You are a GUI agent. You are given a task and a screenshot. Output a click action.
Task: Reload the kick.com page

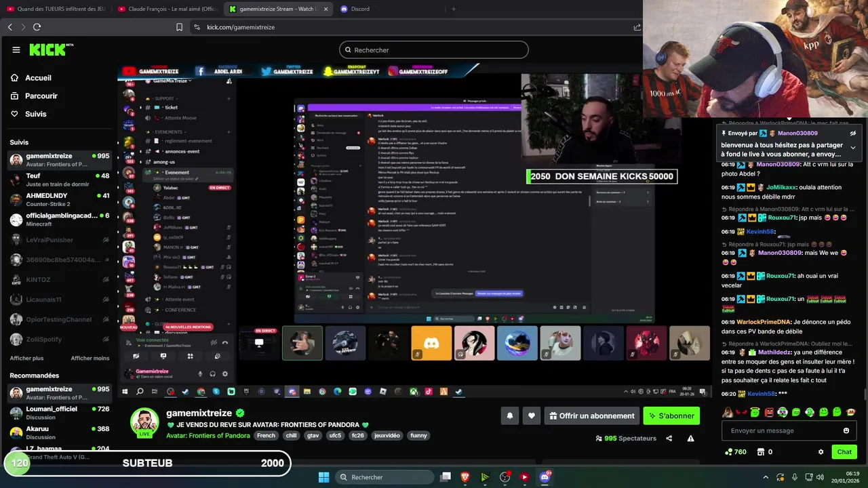pos(37,27)
